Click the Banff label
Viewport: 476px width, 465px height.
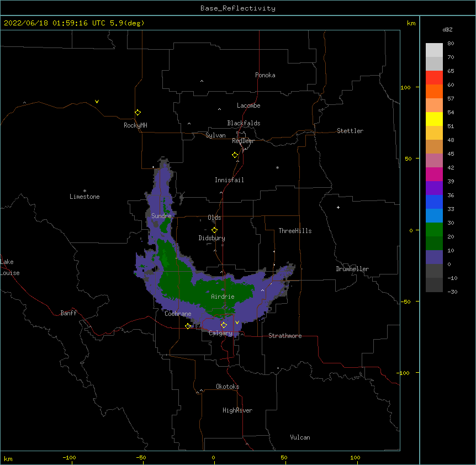pos(68,313)
